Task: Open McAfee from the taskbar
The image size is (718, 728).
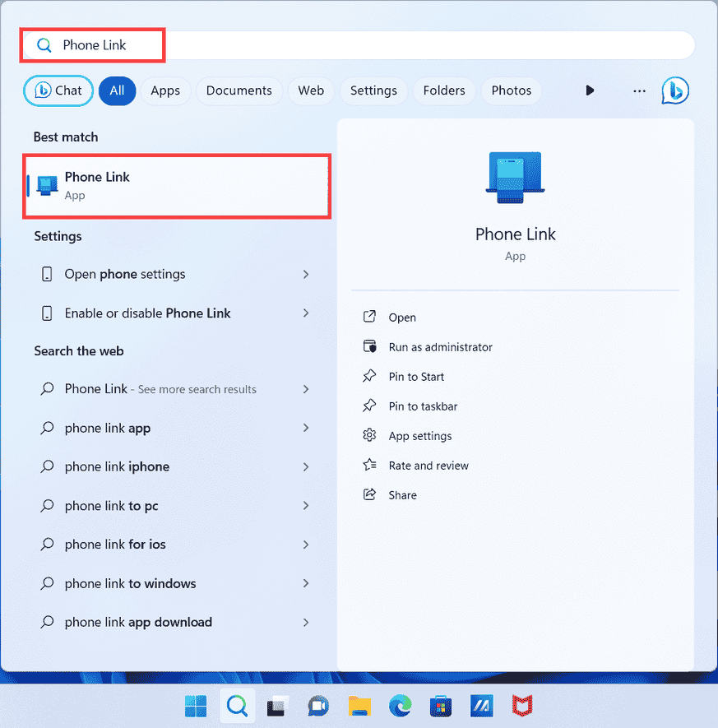Action: click(x=522, y=706)
